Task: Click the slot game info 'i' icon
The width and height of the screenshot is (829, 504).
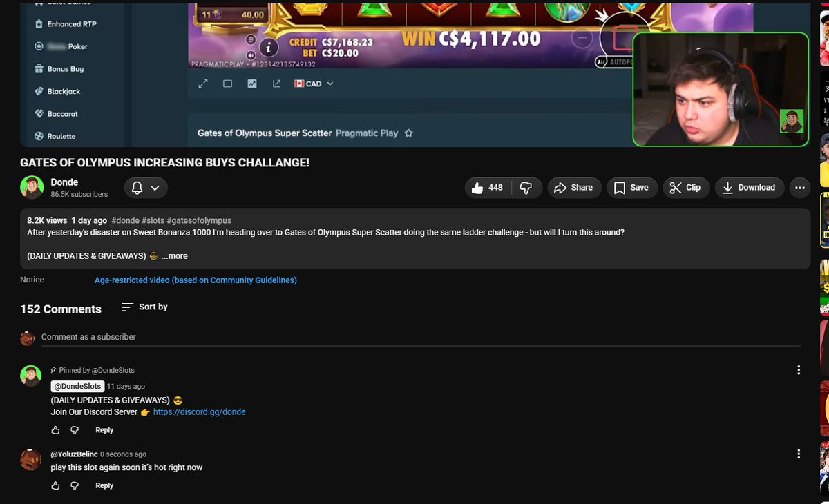Action: 268,47
